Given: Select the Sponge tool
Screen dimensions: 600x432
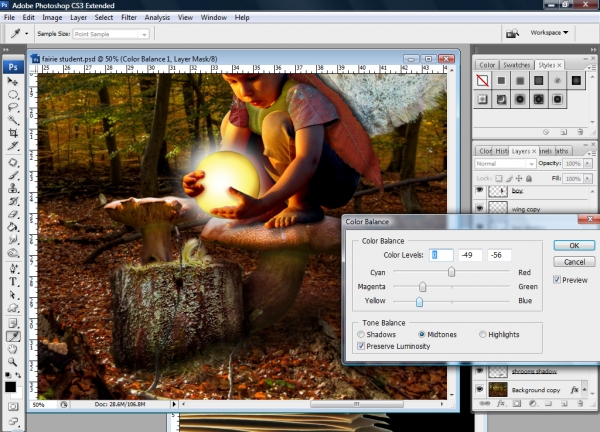Looking at the screenshot, I should (13, 253).
